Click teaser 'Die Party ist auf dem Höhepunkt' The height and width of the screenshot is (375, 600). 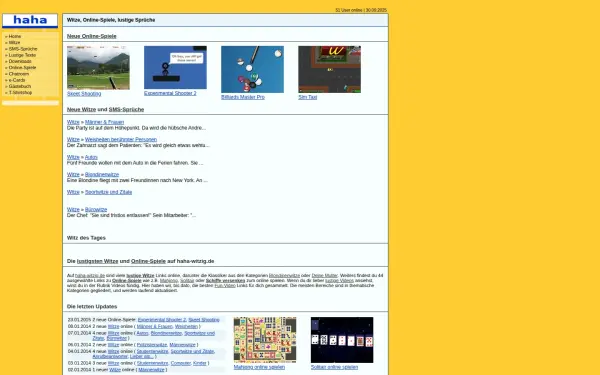click(136, 128)
